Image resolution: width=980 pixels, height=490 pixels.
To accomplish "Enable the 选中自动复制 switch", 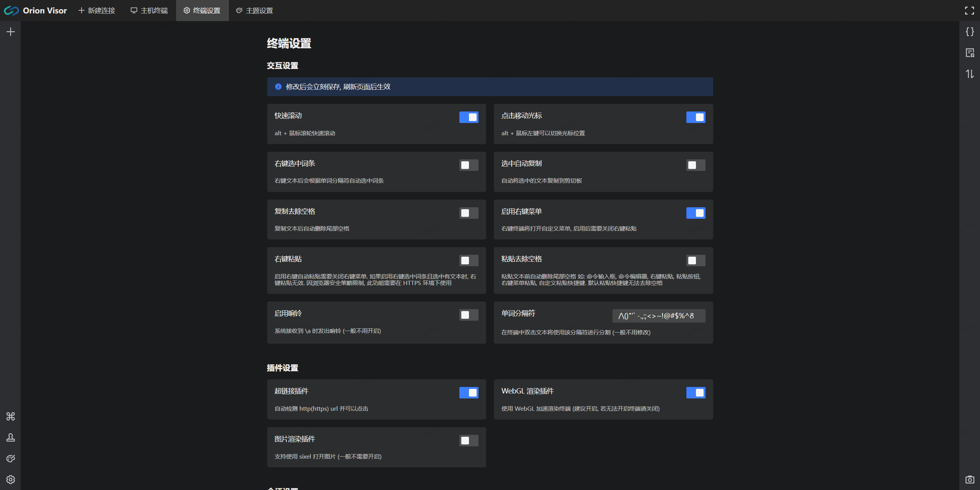I will [x=696, y=165].
